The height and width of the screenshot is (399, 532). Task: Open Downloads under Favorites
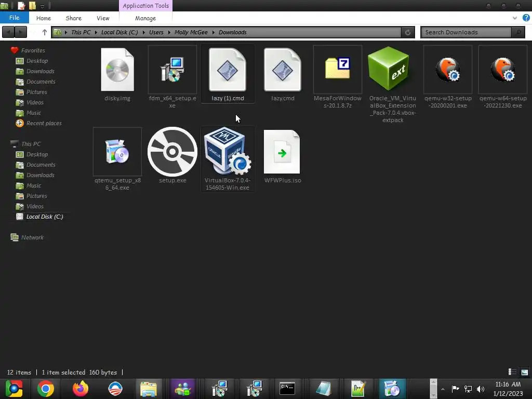coord(41,71)
